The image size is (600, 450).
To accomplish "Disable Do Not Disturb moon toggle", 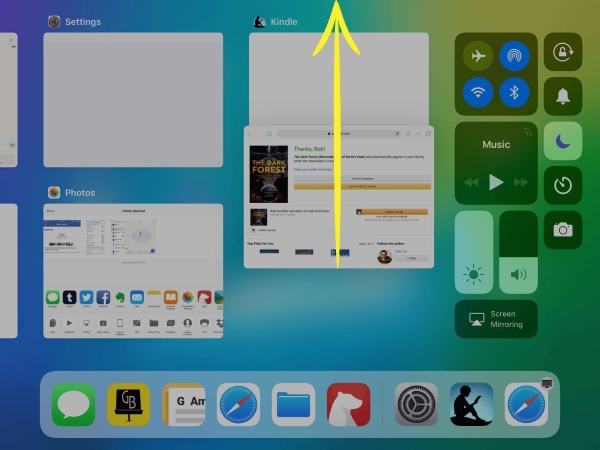I will (x=563, y=141).
